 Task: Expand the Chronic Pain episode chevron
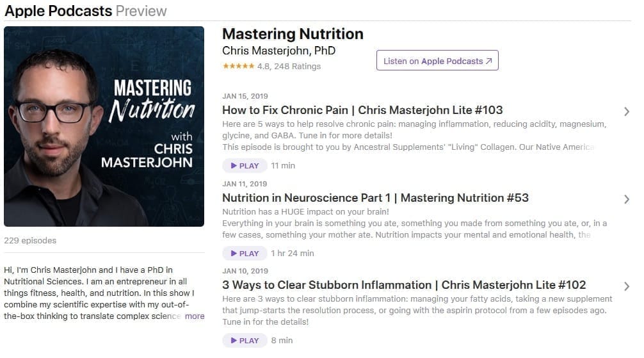tap(626, 111)
